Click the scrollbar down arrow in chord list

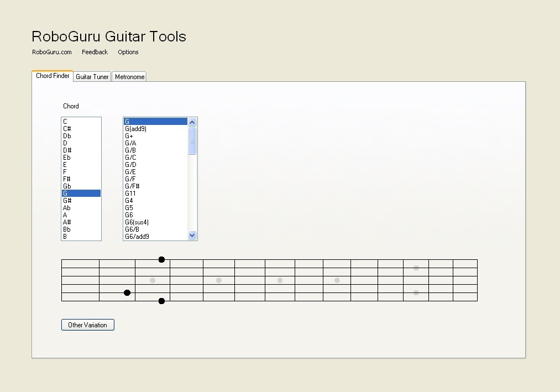[x=192, y=235]
